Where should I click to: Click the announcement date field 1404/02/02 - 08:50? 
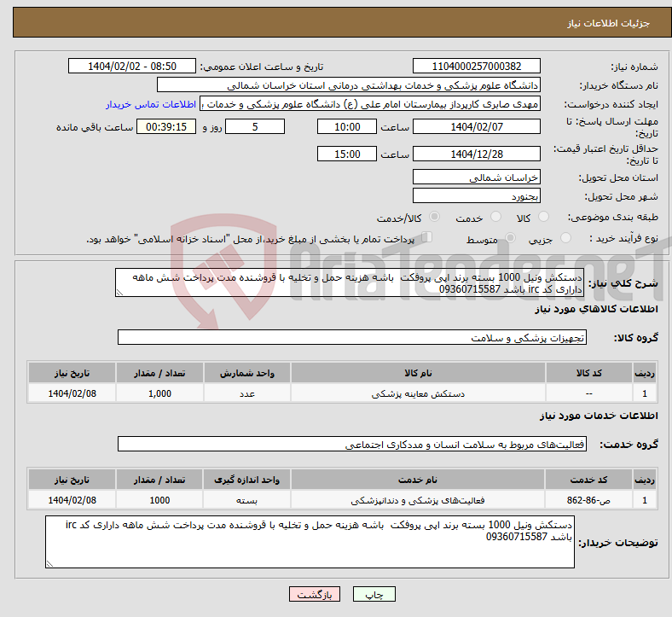click(x=132, y=66)
